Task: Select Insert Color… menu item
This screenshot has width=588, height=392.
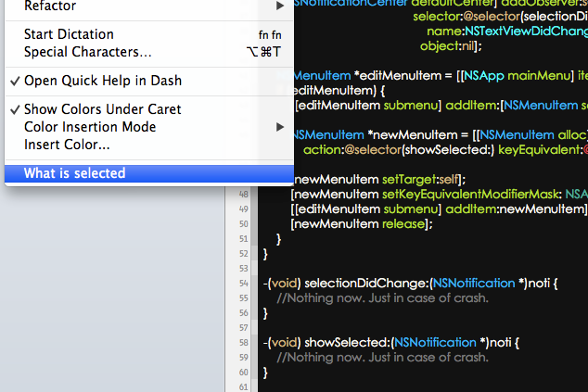Action: (67, 145)
